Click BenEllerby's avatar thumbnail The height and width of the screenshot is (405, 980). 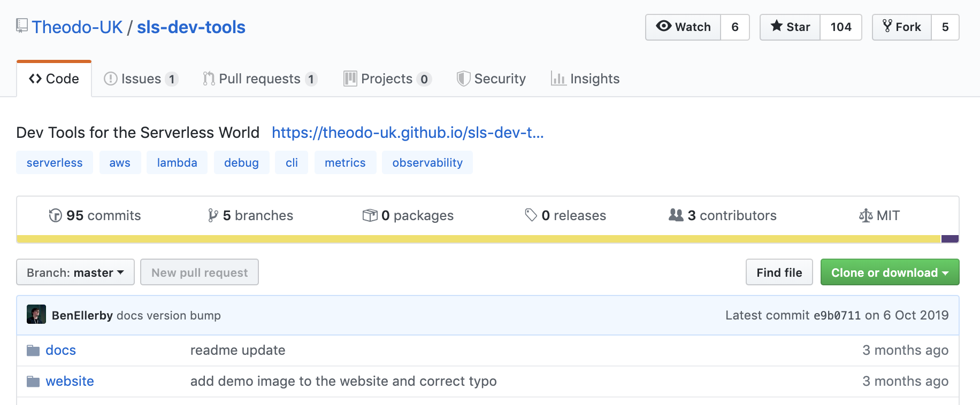pos(36,315)
